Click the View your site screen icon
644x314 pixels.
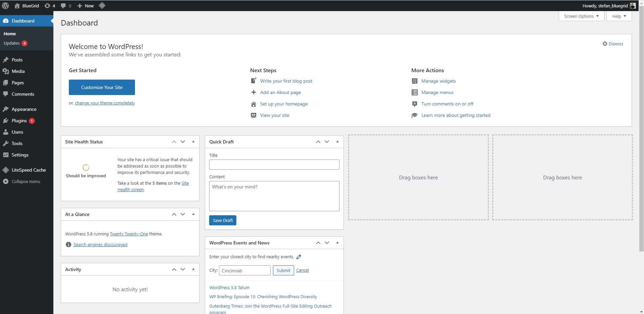click(254, 115)
